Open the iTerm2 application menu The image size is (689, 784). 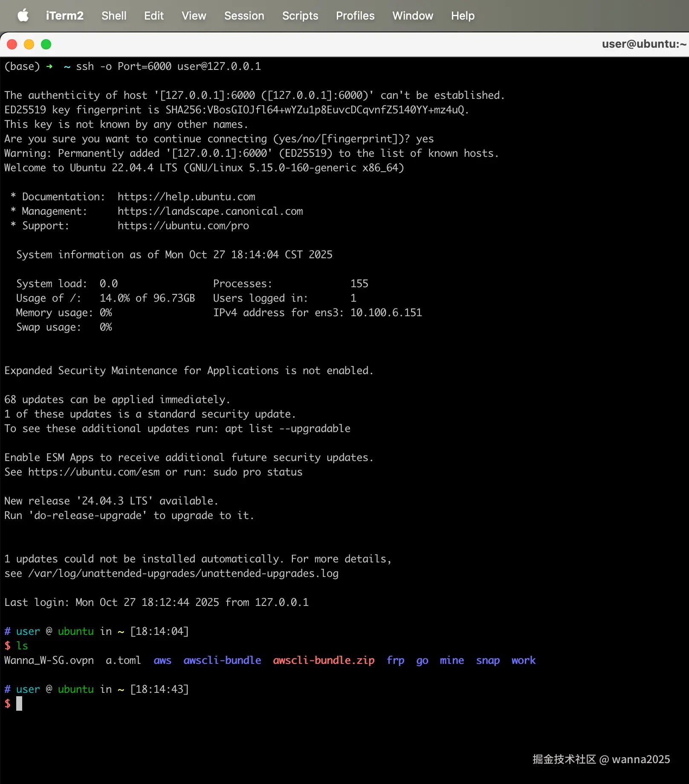[x=65, y=16]
